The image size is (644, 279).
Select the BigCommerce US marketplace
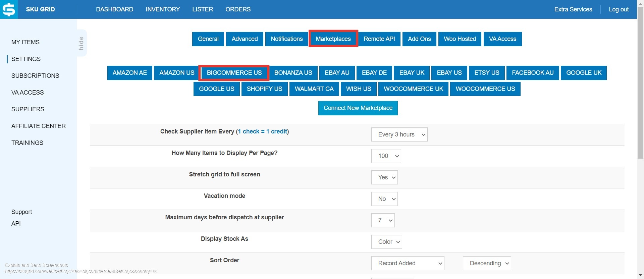234,73
